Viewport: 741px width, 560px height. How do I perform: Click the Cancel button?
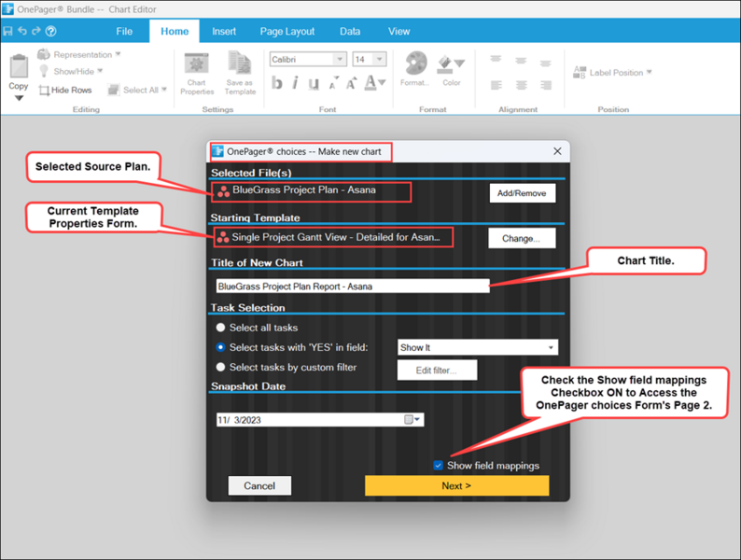[x=259, y=486]
